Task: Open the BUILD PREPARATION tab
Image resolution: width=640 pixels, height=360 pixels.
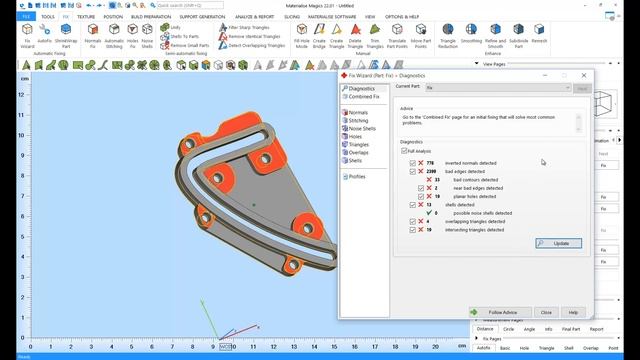Action: [151, 17]
